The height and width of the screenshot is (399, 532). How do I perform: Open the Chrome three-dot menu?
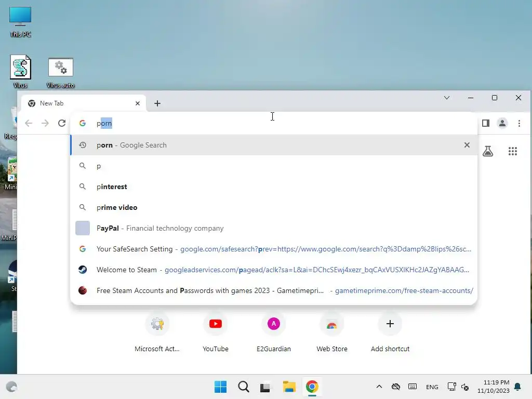click(519, 124)
